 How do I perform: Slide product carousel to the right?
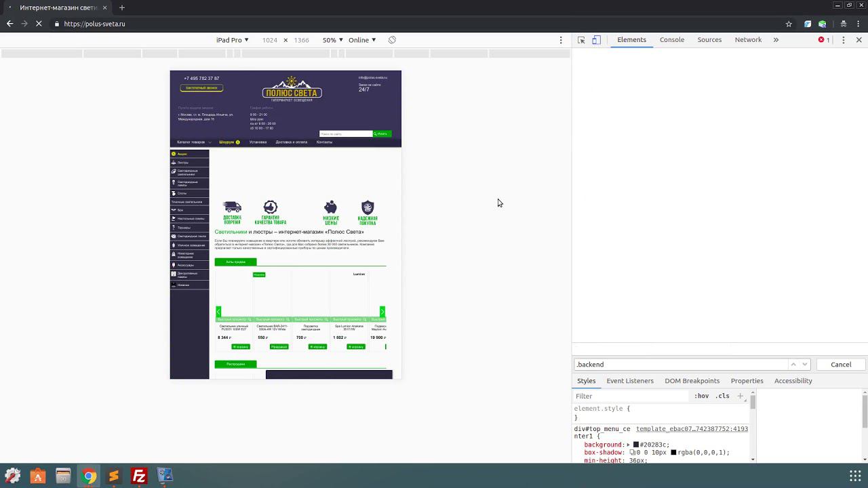(382, 312)
